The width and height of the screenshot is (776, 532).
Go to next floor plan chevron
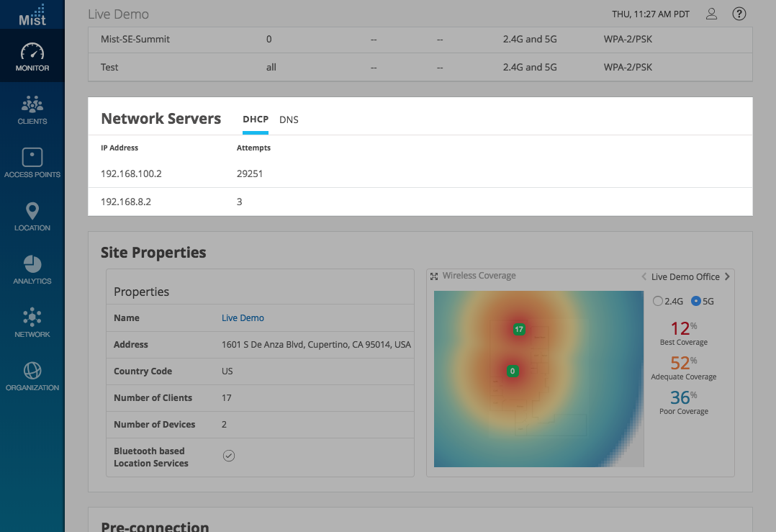pos(727,276)
